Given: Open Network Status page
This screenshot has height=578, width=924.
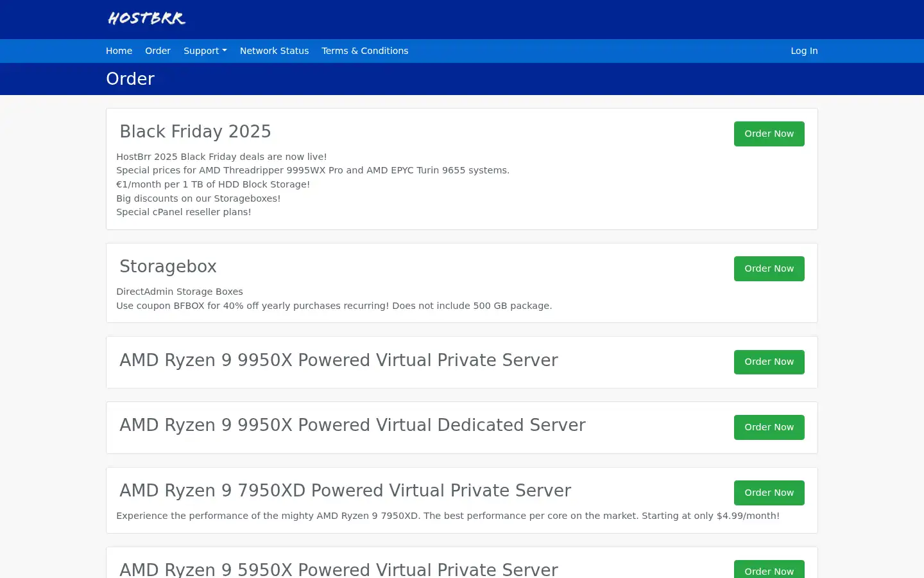Looking at the screenshot, I should [x=274, y=51].
